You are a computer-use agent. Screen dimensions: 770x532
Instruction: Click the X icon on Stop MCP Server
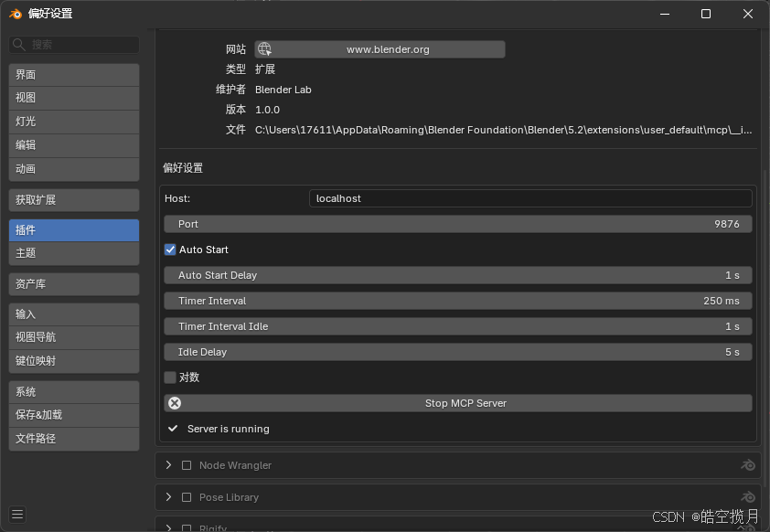click(x=175, y=403)
